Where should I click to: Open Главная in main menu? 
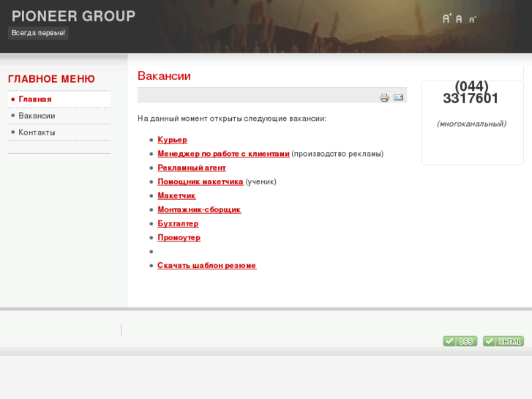click(59, 99)
